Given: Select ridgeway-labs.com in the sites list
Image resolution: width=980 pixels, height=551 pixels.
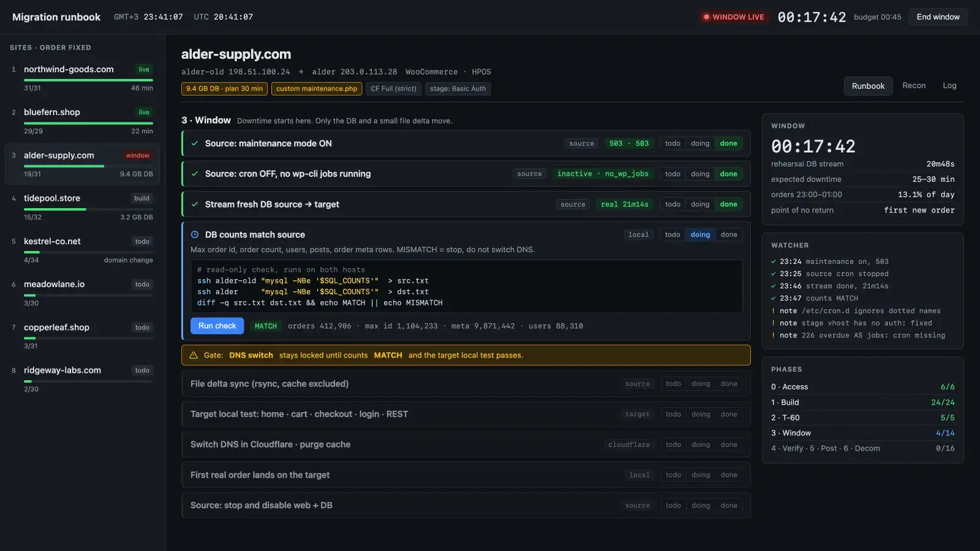Looking at the screenshot, I should click(x=82, y=379).
